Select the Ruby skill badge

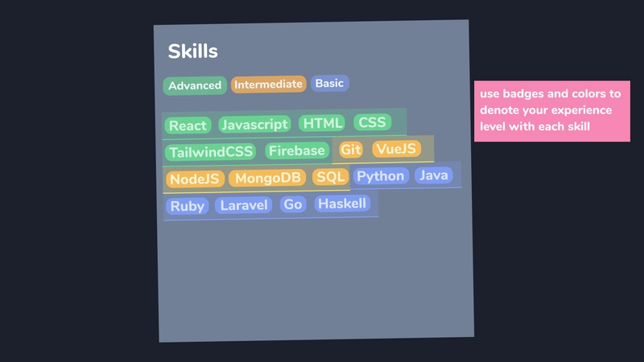188,206
